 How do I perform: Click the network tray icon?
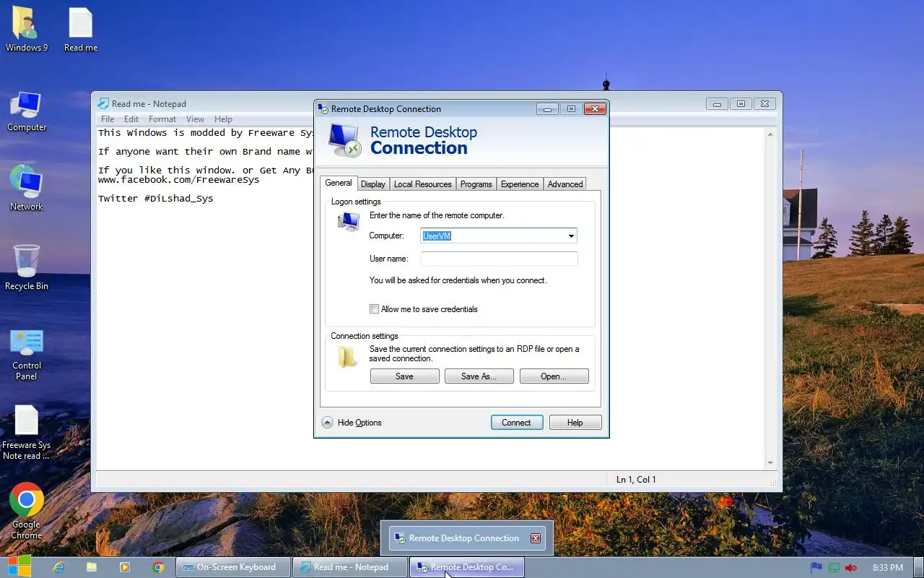[x=834, y=568]
